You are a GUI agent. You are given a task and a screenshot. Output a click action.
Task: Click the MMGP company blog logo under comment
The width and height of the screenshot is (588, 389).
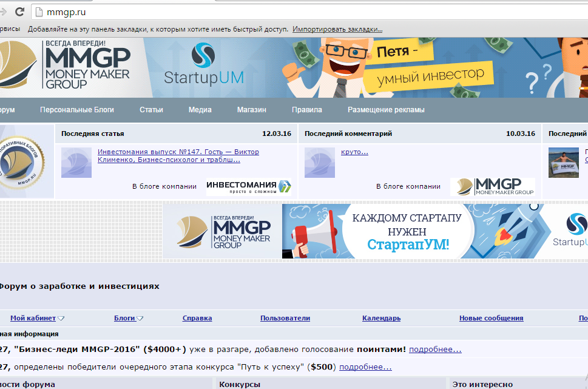[492, 187]
